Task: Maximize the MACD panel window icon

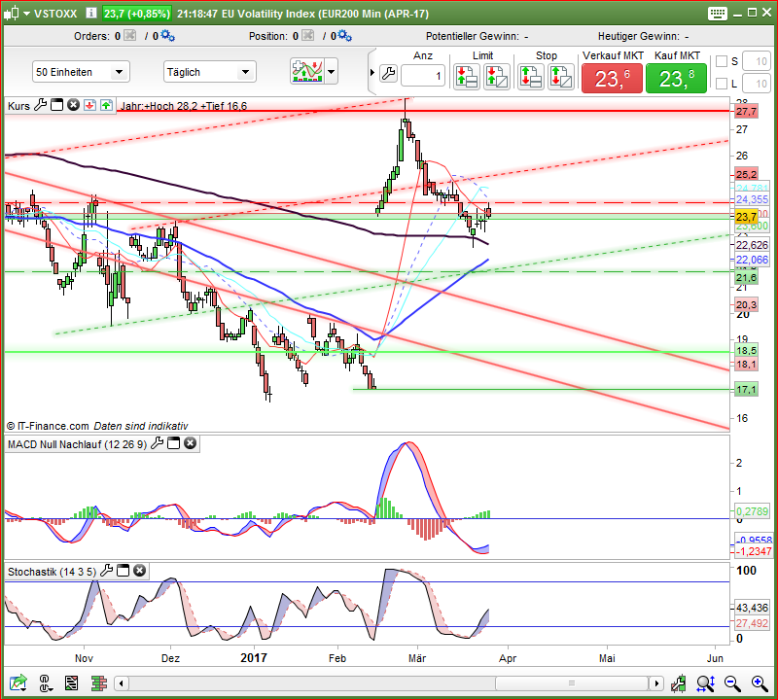Action: (x=173, y=443)
